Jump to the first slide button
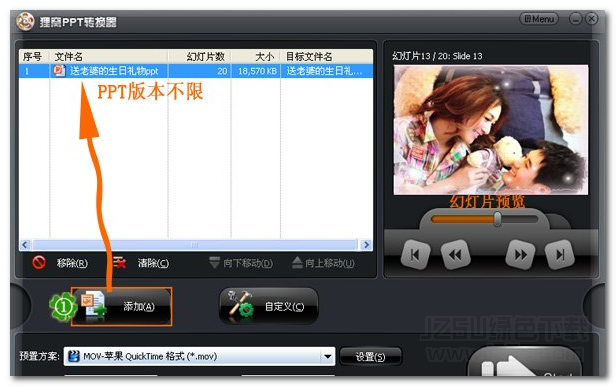This screenshot has height=387, width=616. pyautogui.click(x=415, y=255)
